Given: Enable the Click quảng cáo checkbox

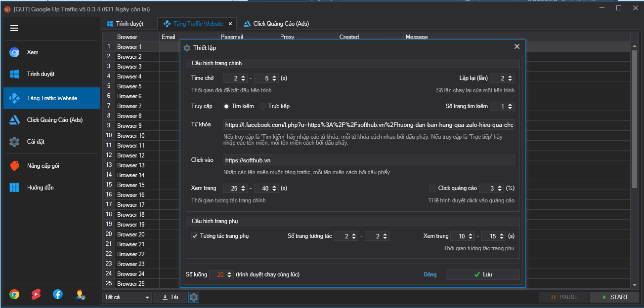Looking at the screenshot, I should pos(433,188).
